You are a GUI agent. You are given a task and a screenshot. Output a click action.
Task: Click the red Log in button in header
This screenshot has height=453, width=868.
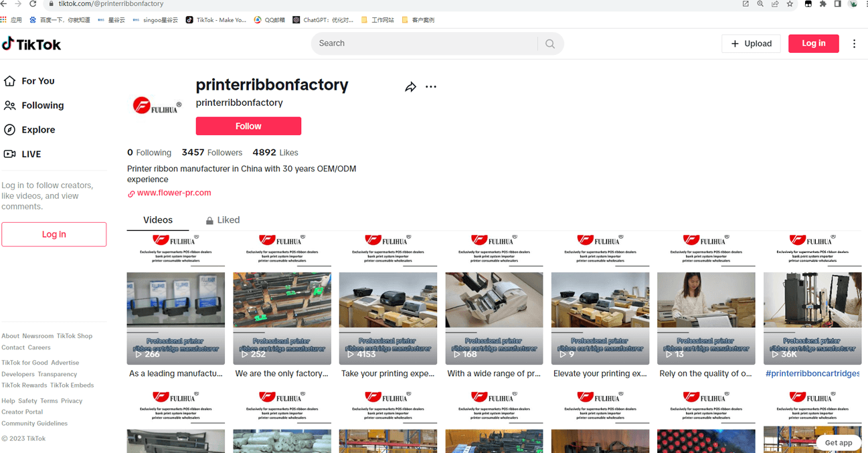[x=813, y=43]
